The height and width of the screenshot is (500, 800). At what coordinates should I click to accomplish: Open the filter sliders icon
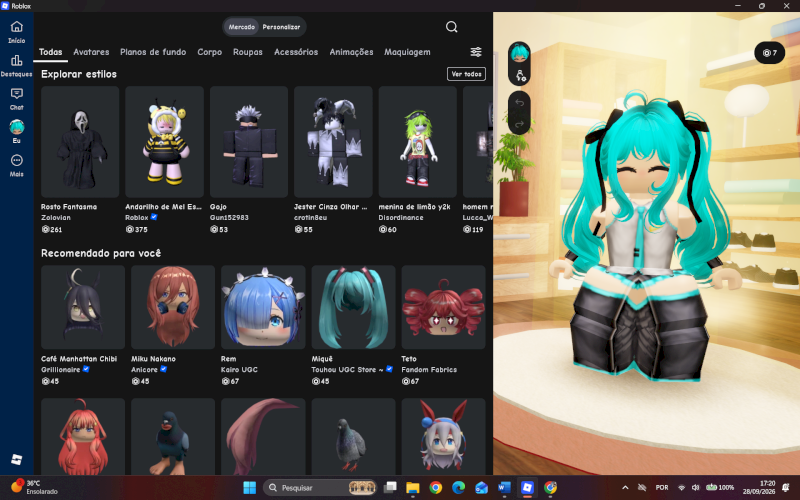pos(476,52)
